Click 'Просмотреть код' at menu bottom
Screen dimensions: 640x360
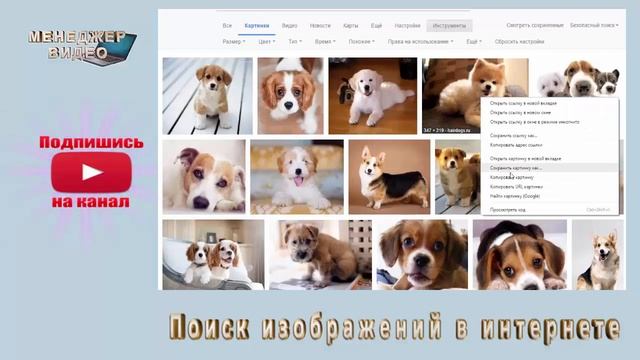pyautogui.click(x=549, y=210)
